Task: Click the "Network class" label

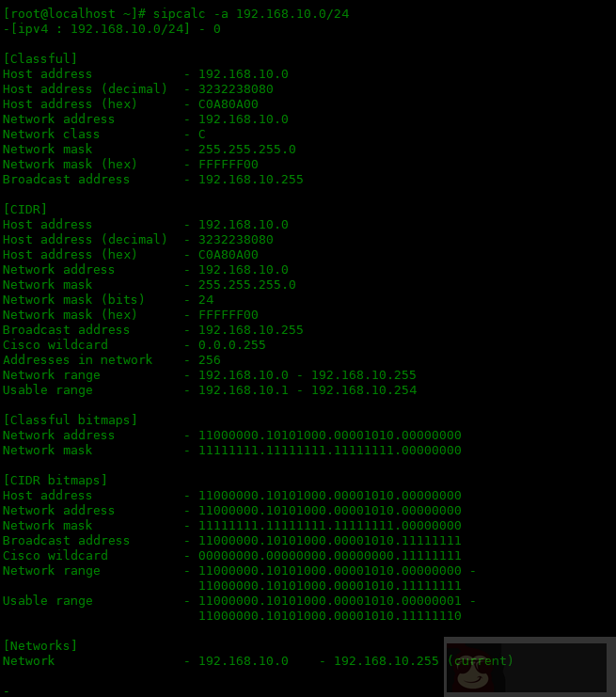Action: (51, 135)
